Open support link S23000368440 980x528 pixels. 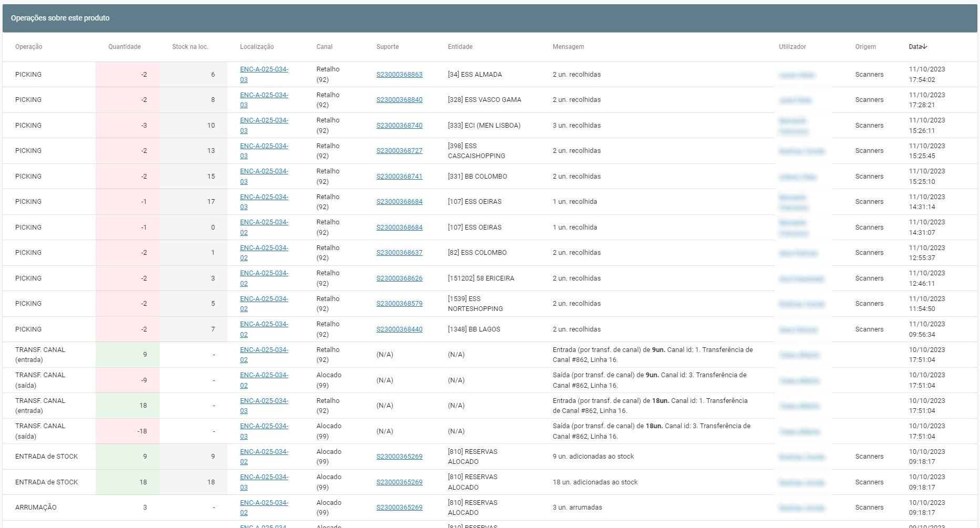[x=399, y=329]
